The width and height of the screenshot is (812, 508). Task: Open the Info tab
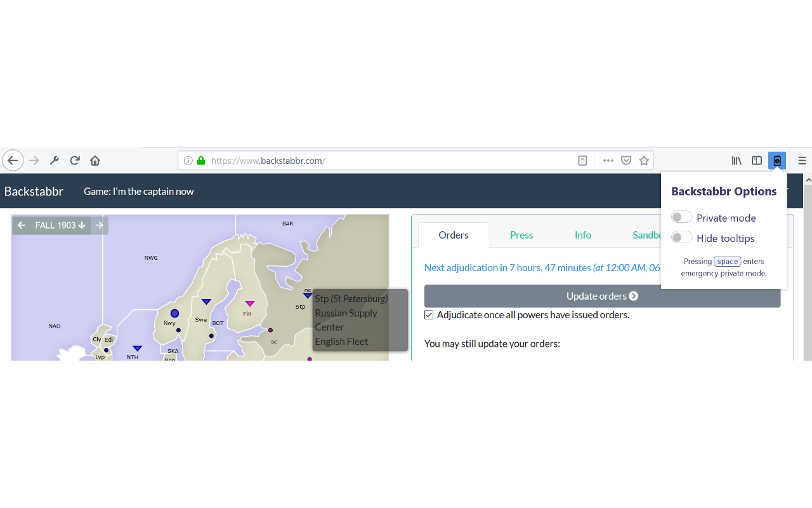click(x=583, y=235)
